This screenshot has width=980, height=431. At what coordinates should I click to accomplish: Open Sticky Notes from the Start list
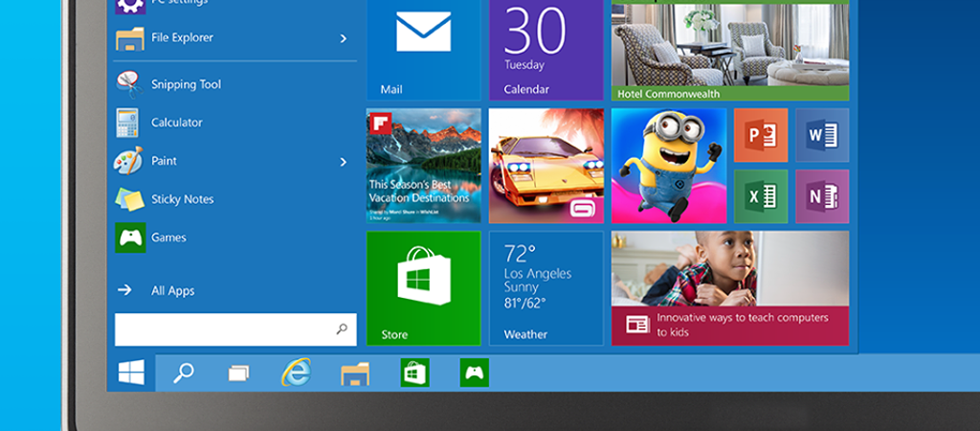tap(234, 199)
